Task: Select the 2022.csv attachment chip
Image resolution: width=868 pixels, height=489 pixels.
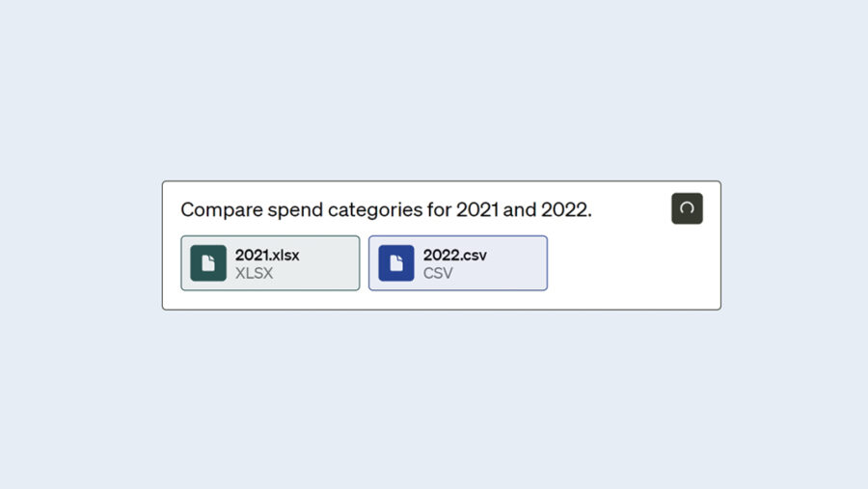Action: pyautogui.click(x=457, y=263)
